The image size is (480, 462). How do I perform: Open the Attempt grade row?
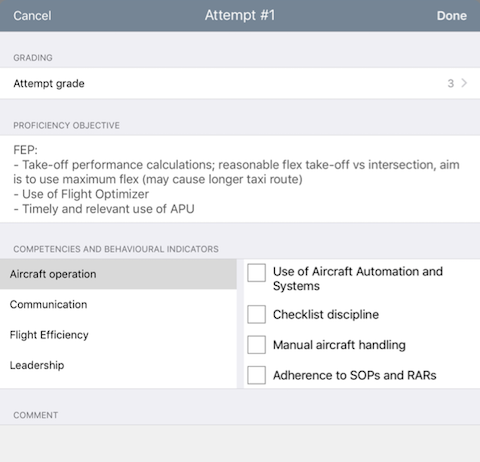point(240,83)
